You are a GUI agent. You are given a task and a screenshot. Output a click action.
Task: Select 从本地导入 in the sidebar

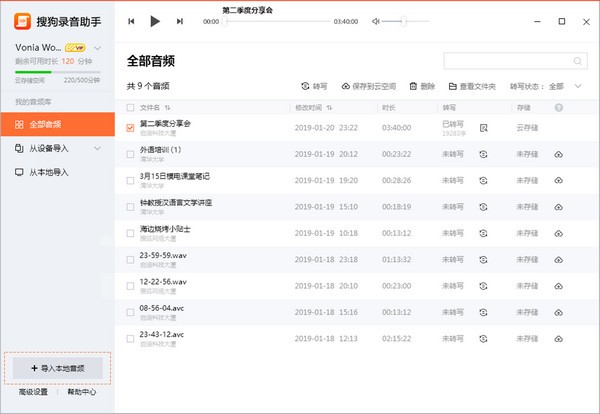49,172
